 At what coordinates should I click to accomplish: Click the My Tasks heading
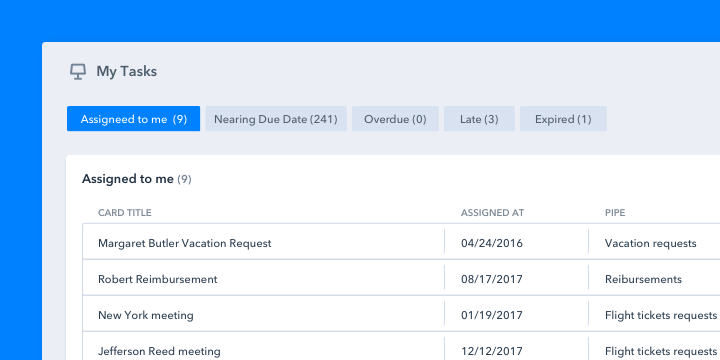pyautogui.click(x=127, y=72)
